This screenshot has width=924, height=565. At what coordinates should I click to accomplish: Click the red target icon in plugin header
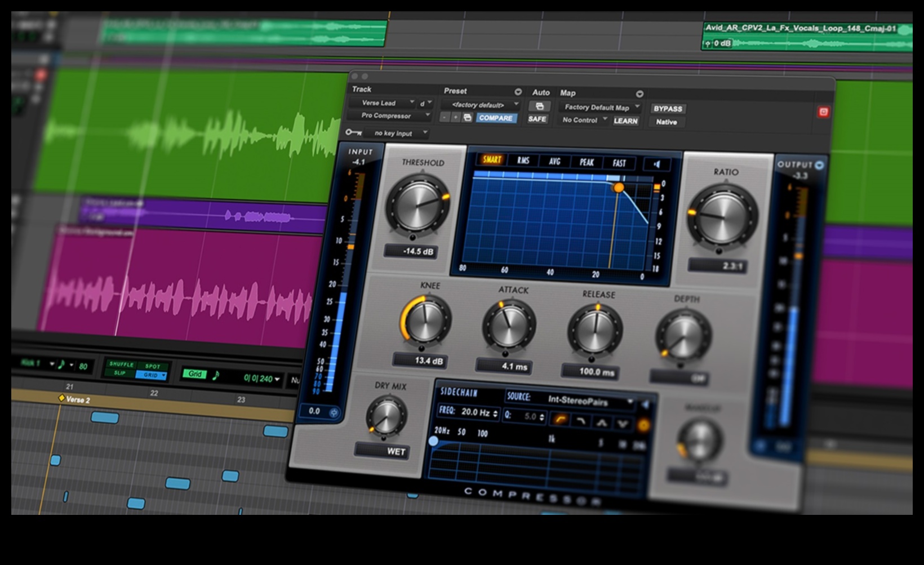tap(823, 112)
